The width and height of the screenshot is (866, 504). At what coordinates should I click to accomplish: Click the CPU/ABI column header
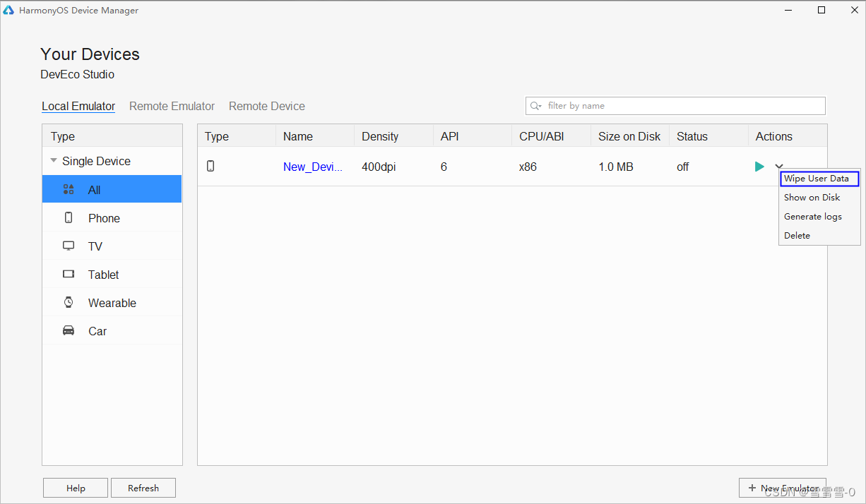tap(551, 136)
